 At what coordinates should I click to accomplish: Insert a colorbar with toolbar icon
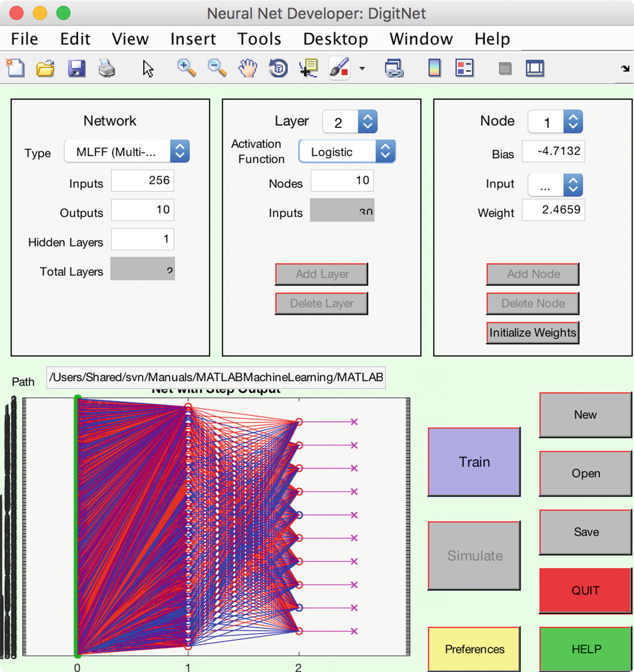tap(434, 68)
